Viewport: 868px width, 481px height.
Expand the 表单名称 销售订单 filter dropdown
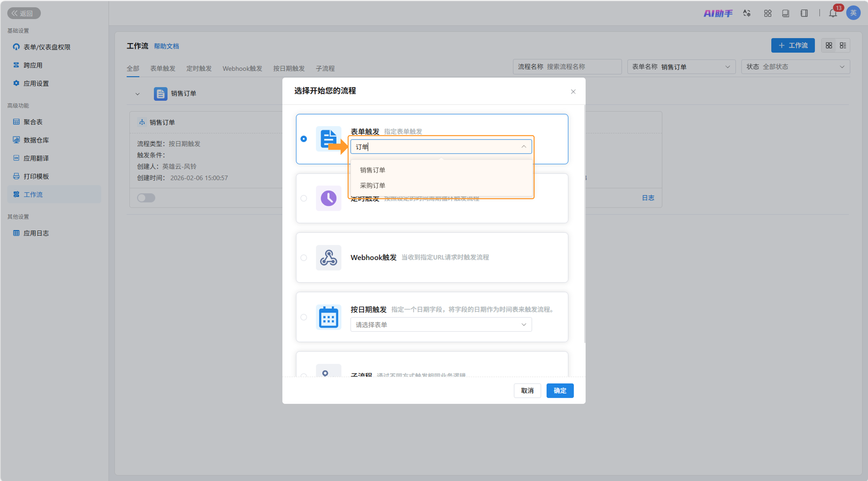coord(681,67)
